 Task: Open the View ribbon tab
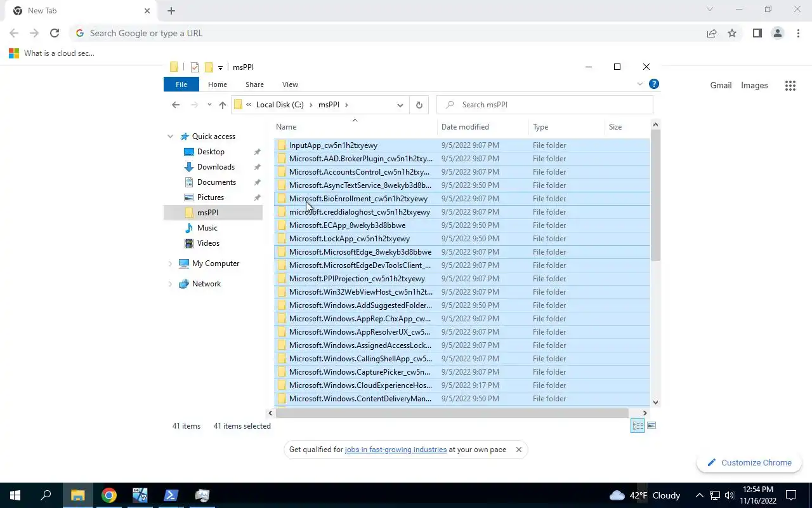tap(290, 84)
